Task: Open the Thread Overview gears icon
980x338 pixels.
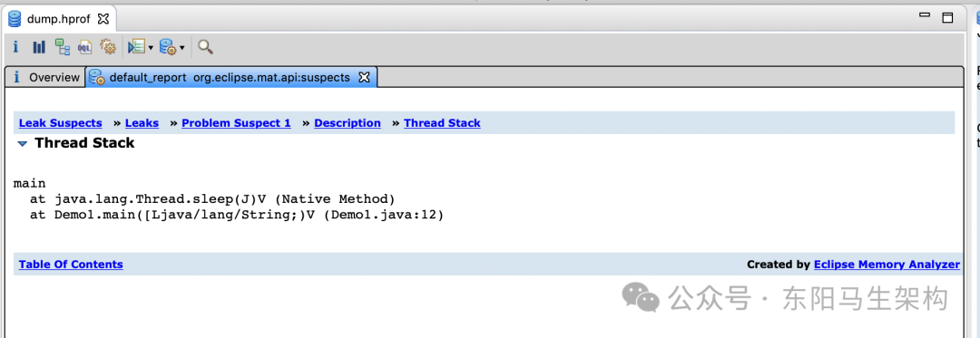Action: 108,47
